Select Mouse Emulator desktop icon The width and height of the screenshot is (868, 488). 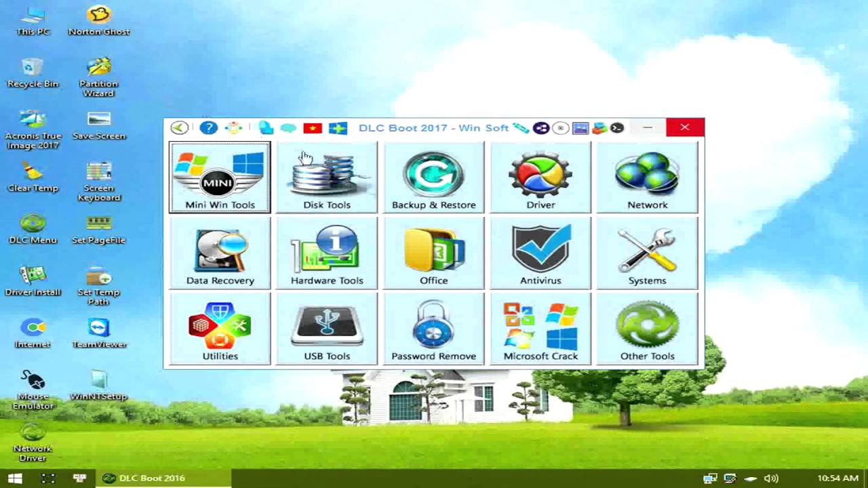33,391
